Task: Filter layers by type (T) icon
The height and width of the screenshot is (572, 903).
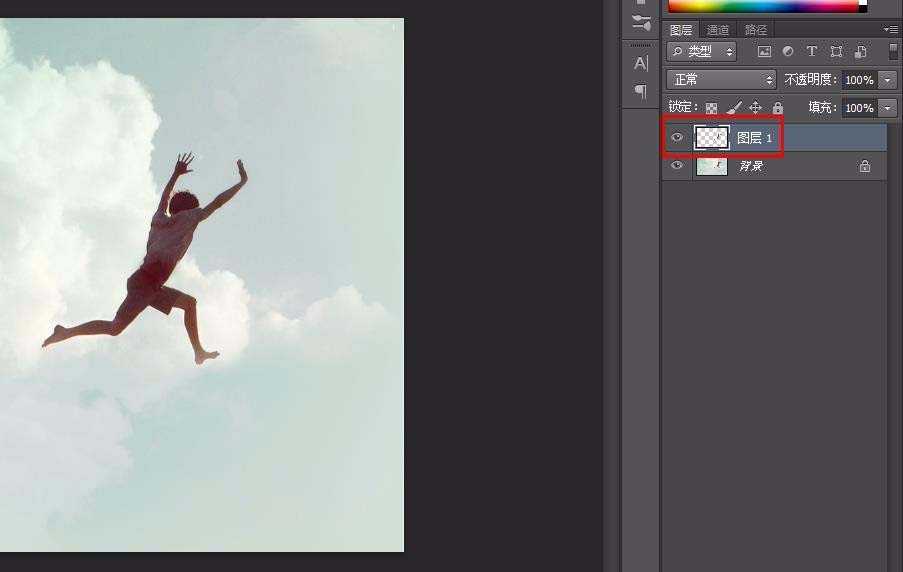Action: pyautogui.click(x=812, y=52)
